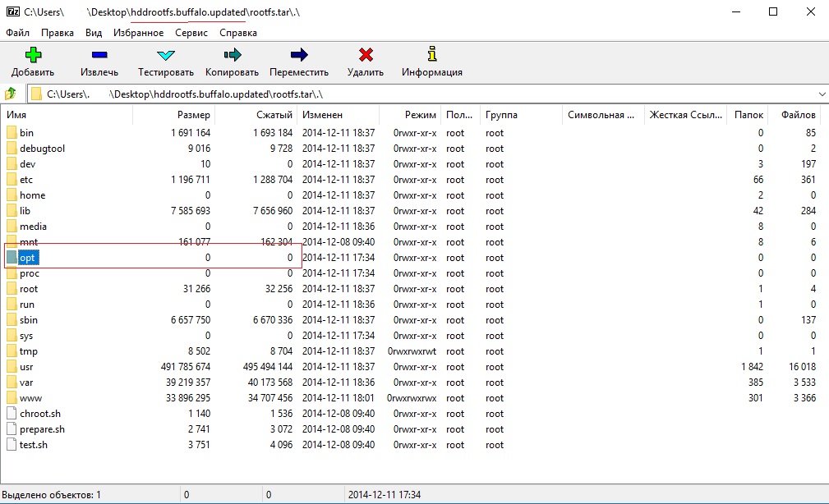829x504 pixels.
Task: Select the mnt folder name
Action: pos(29,242)
